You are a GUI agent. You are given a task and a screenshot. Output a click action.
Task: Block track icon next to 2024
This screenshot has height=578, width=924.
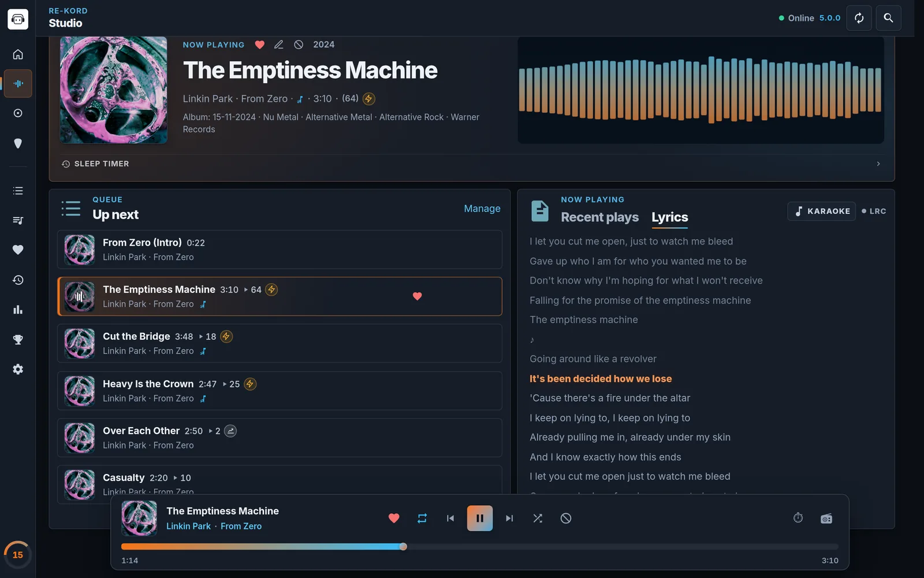(x=299, y=45)
